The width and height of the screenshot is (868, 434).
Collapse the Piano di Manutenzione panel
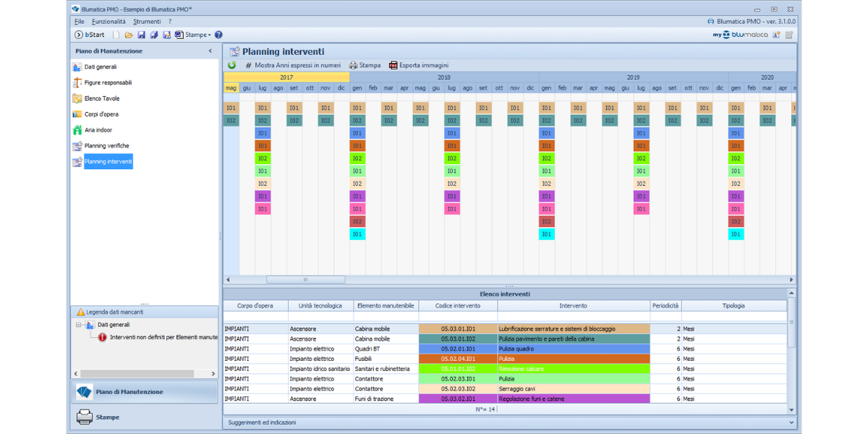(210, 51)
